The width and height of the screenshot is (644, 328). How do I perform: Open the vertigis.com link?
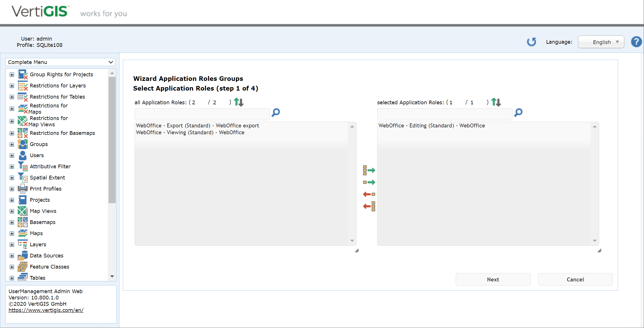46,310
